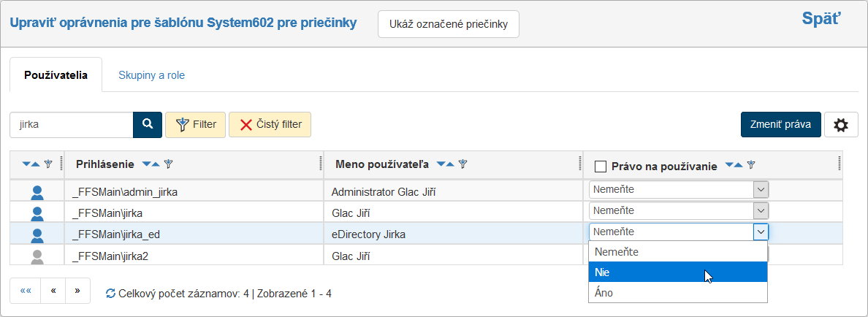Click the search input field containing 'jirka'
This screenshot has width=868, height=317.
(71, 124)
